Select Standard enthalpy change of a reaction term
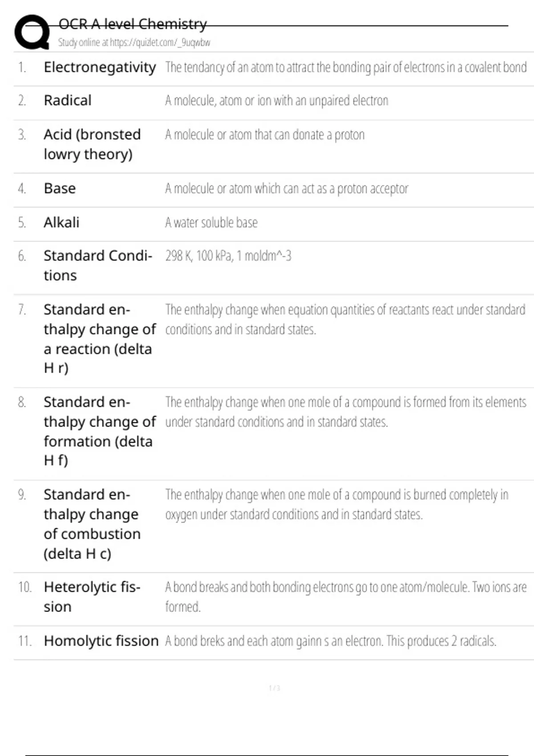The image size is (534, 756). coord(100,338)
